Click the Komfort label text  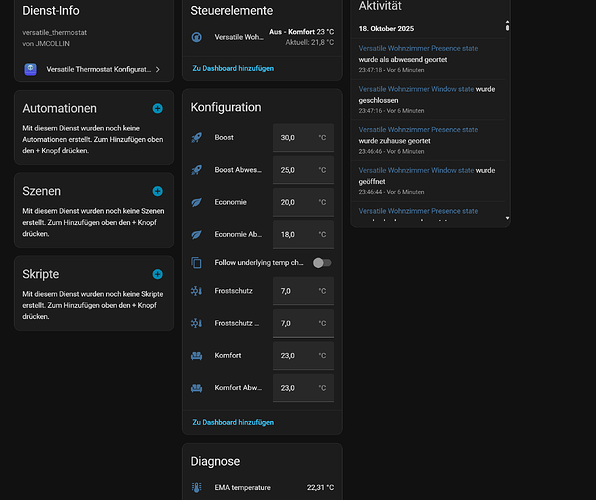point(228,356)
